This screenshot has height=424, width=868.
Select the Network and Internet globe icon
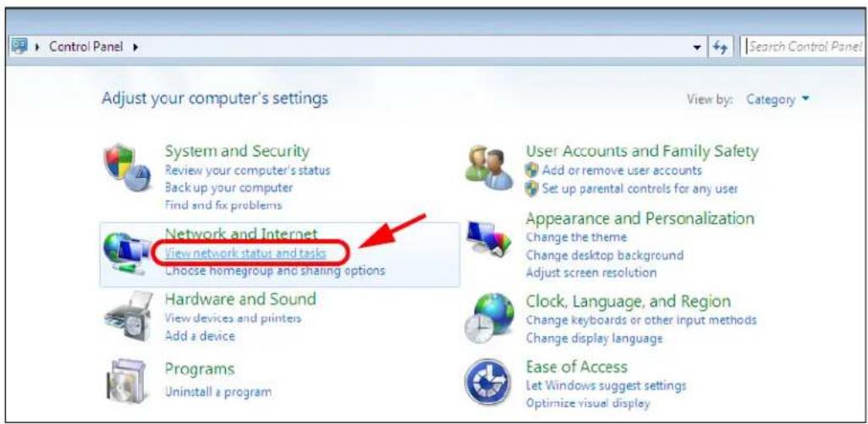(x=127, y=253)
